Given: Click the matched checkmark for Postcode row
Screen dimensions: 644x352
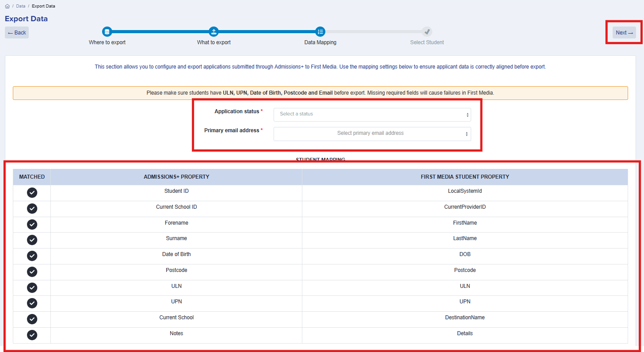Looking at the screenshot, I should [x=32, y=272].
